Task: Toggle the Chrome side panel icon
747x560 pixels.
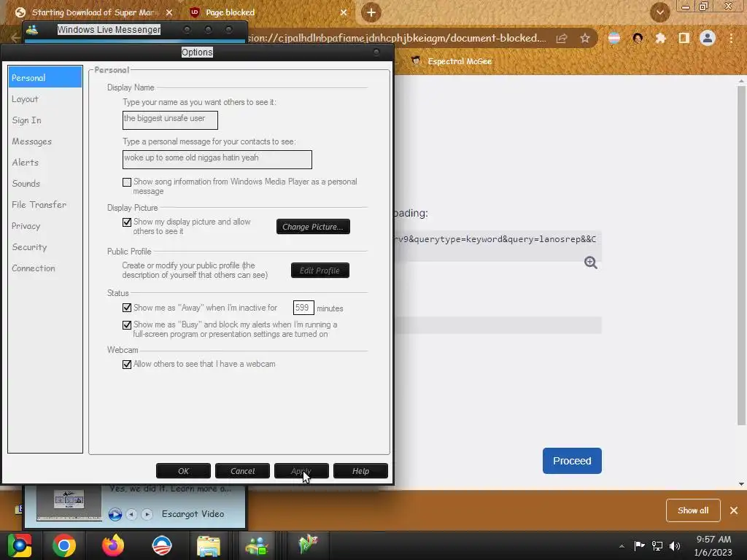Action: tap(684, 38)
